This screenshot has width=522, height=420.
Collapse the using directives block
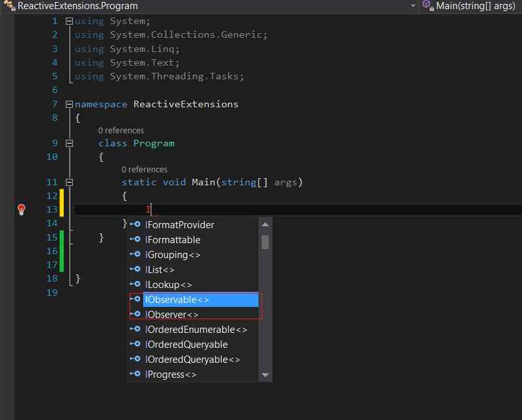click(69, 21)
